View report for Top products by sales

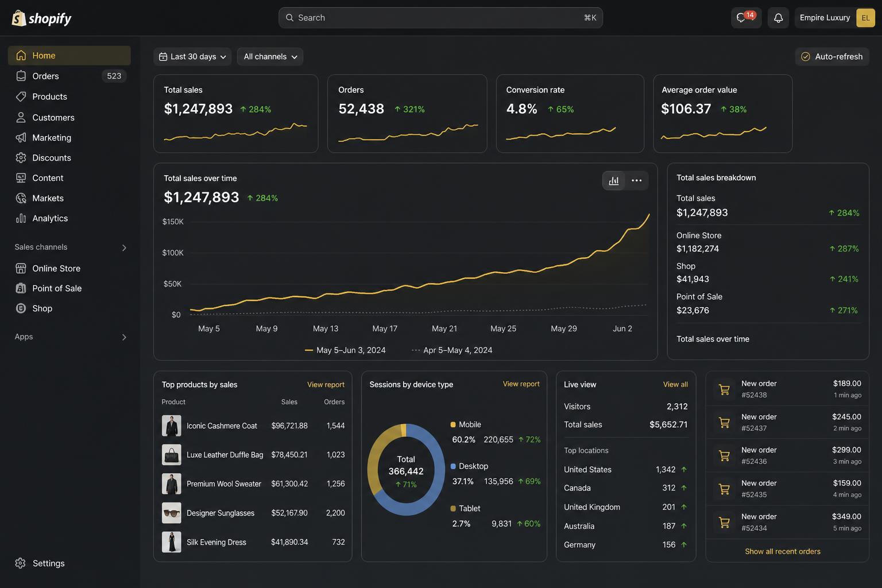click(x=326, y=385)
